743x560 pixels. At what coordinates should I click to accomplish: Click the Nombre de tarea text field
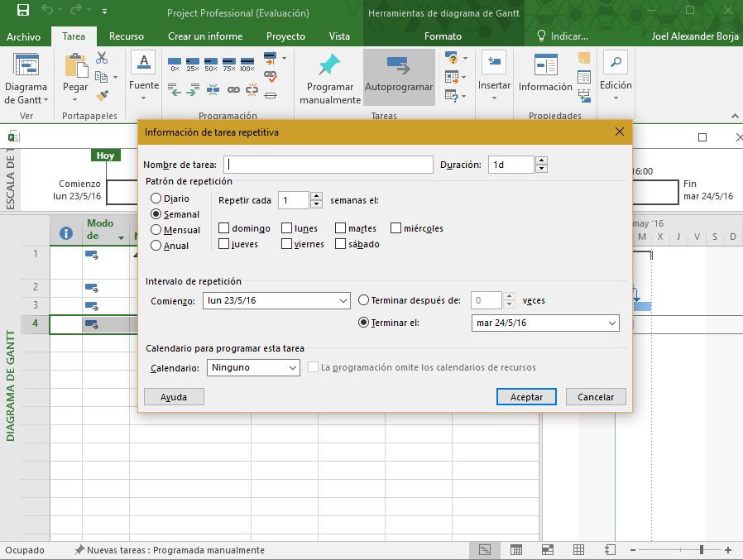(328, 165)
